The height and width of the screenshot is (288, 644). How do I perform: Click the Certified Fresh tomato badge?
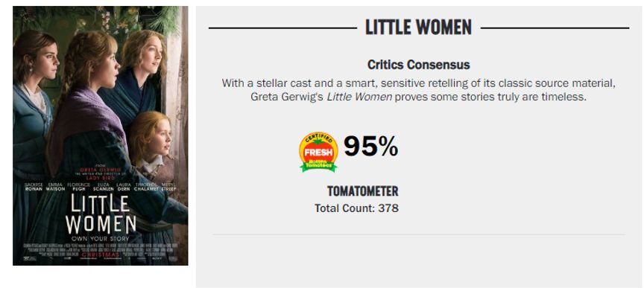click(318, 152)
